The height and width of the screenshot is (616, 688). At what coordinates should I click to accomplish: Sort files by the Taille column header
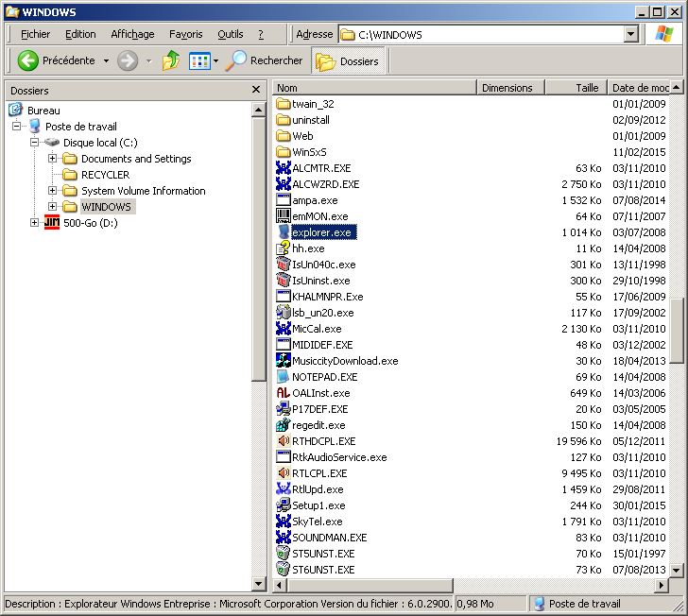click(576, 88)
